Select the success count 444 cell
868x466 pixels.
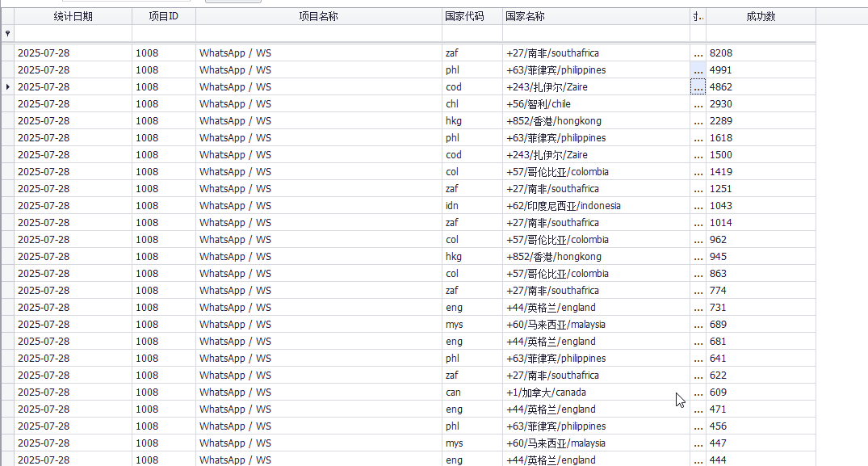[x=761, y=460]
